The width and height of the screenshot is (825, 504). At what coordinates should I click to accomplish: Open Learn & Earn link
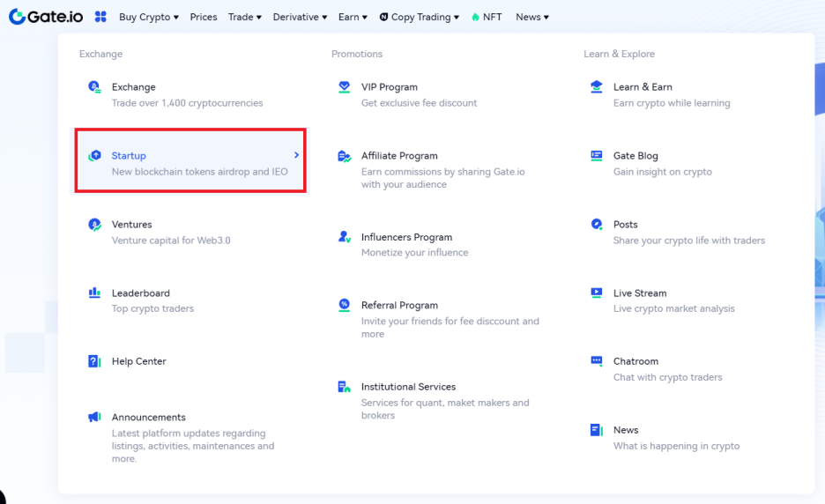coord(643,87)
